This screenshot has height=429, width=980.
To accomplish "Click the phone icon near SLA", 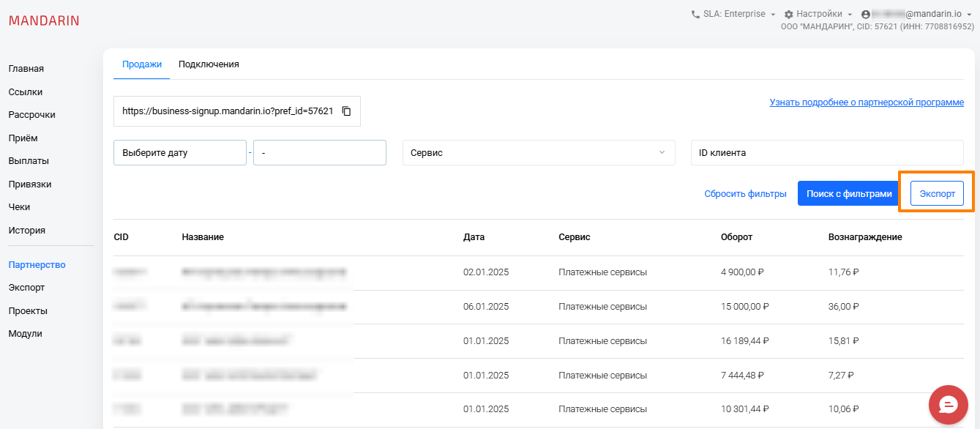I will point(695,14).
